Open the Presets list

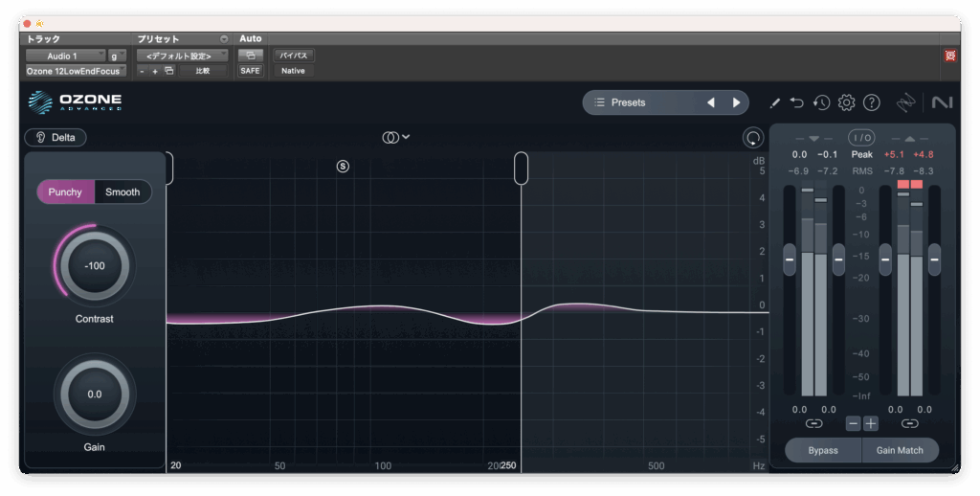(x=641, y=102)
